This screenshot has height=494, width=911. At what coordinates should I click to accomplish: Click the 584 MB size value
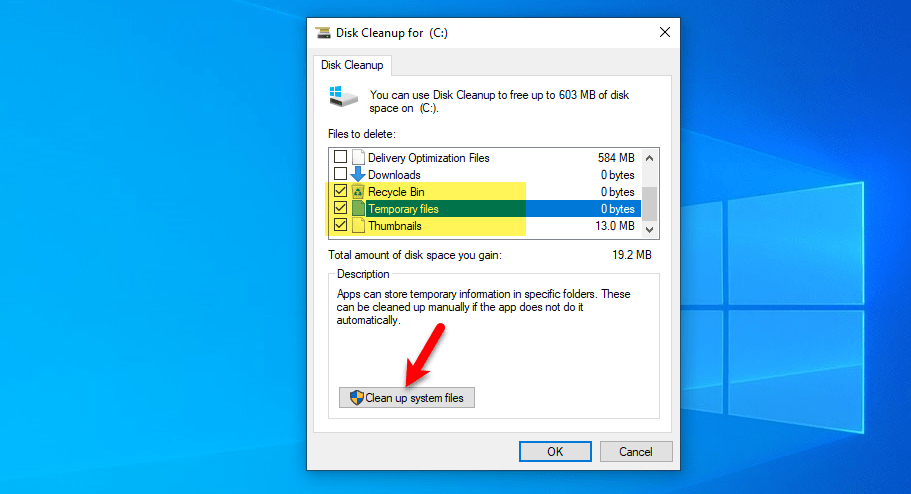point(616,157)
